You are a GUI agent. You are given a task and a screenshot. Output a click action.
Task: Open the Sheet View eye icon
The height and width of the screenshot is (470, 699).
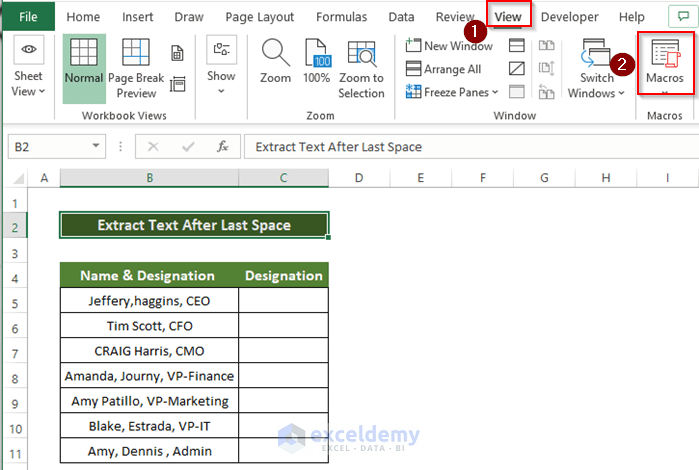tap(29, 49)
